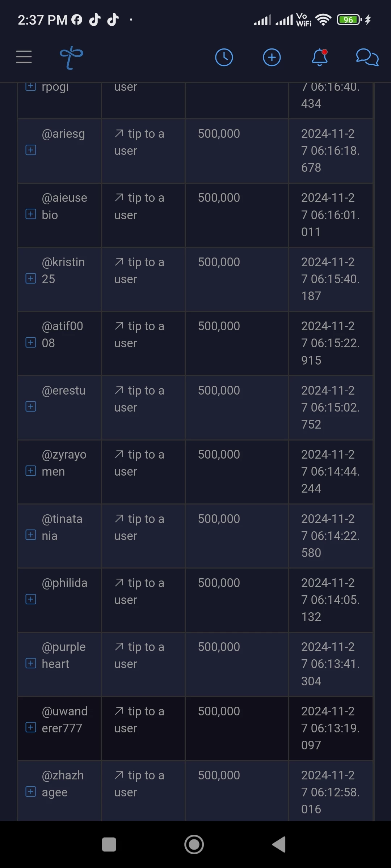
Task: Expand the @ariesg transaction row
Action: [31, 150]
